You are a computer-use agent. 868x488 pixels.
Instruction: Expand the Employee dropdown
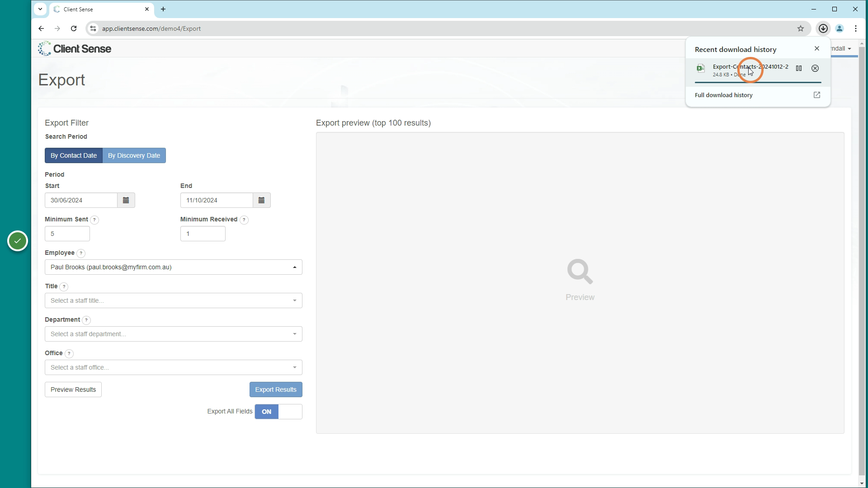(174, 267)
